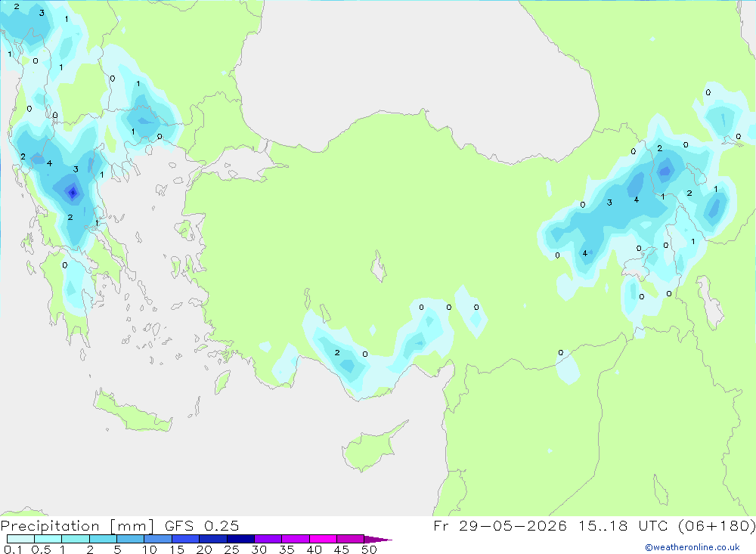Click the legend scale label '40'
This screenshot has height=554, width=756.
(314, 549)
